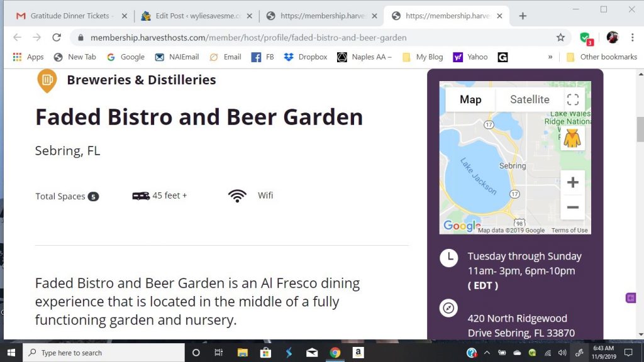Bookmark this page with the star icon

[560, 38]
